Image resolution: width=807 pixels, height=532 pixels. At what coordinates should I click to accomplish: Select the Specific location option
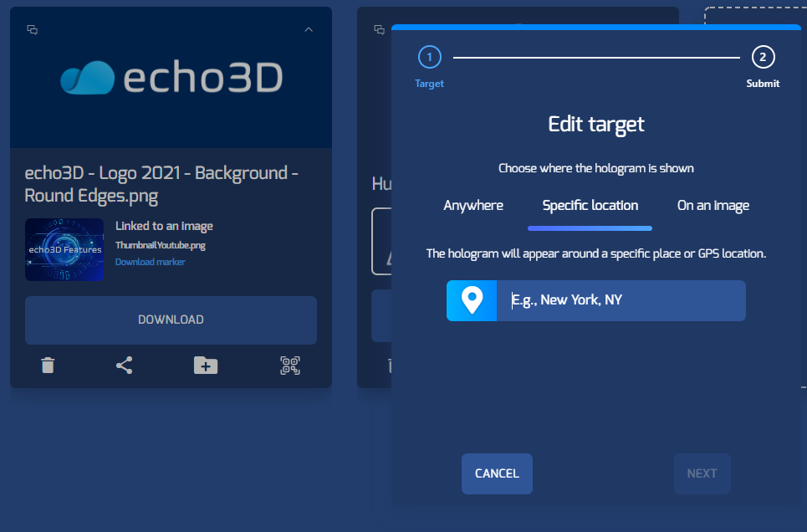[x=590, y=205]
